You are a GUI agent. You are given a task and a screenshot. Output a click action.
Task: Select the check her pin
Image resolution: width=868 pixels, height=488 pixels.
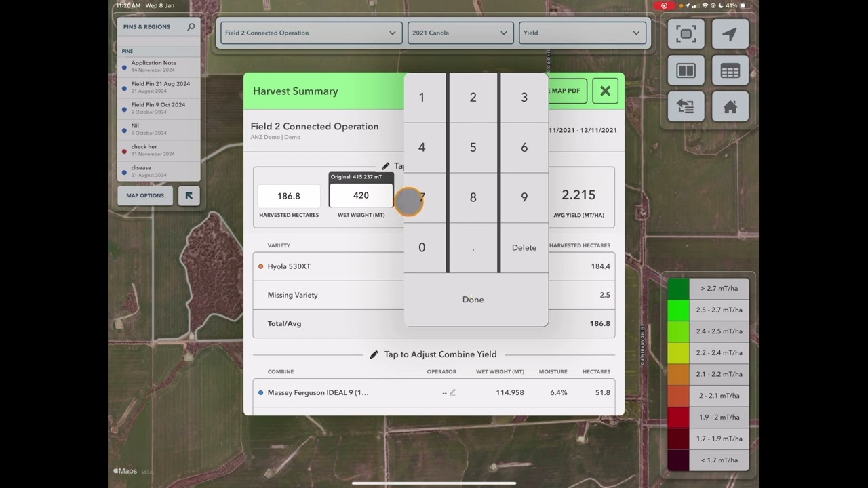tap(159, 150)
